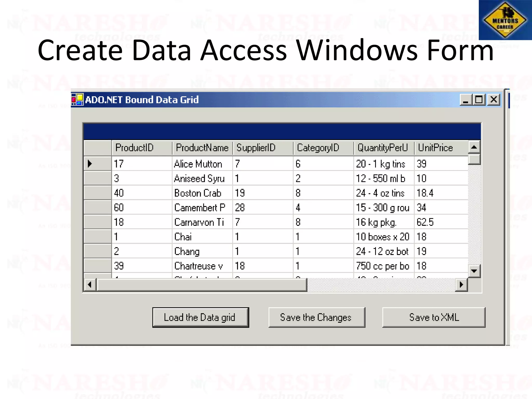Sort by the ProductName column header
This screenshot has width=532, height=399.
tap(202, 148)
